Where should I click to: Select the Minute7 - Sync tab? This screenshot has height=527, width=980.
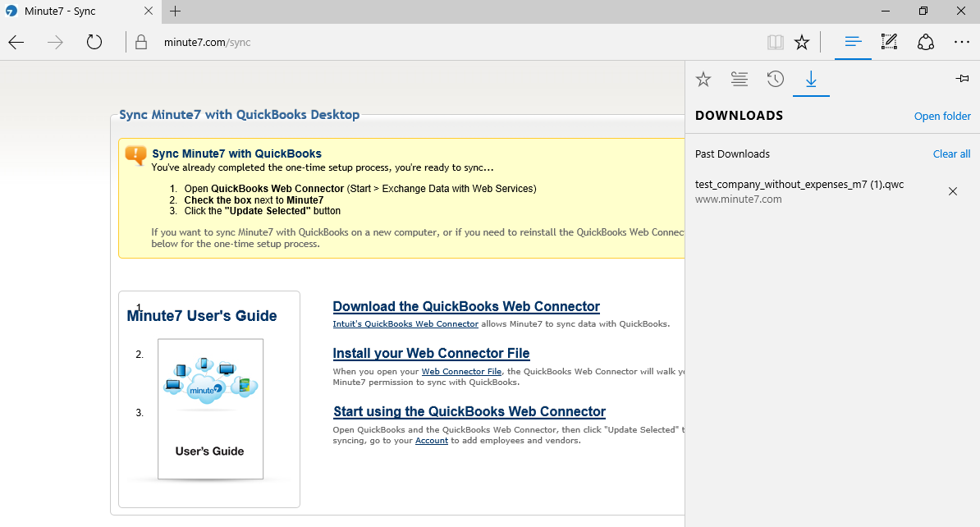[x=80, y=11]
